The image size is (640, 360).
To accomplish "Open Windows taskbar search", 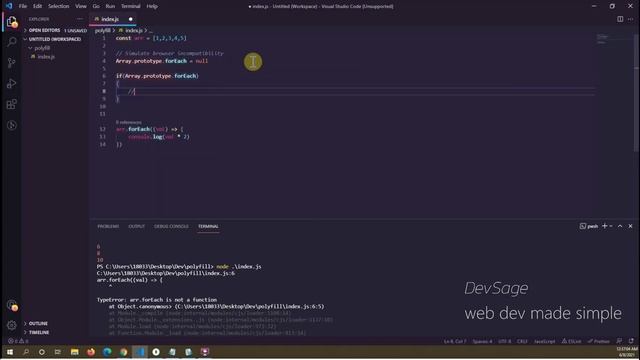I will coord(26,352).
